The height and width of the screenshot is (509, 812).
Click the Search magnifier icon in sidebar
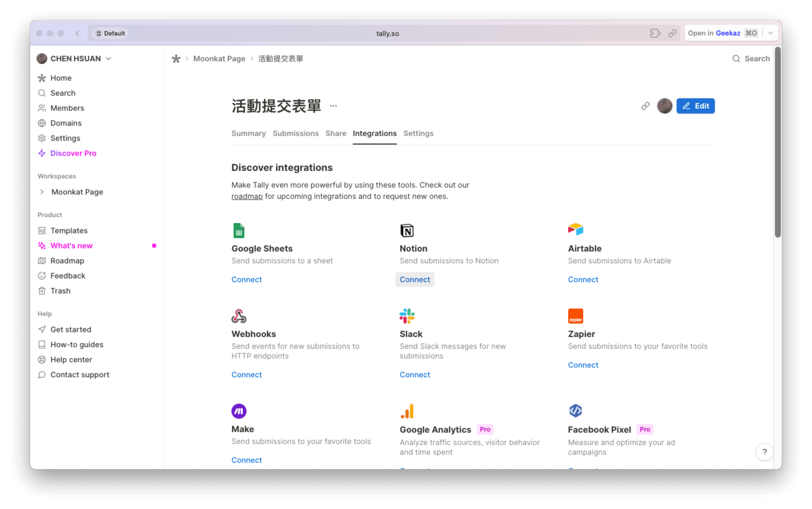click(x=42, y=93)
